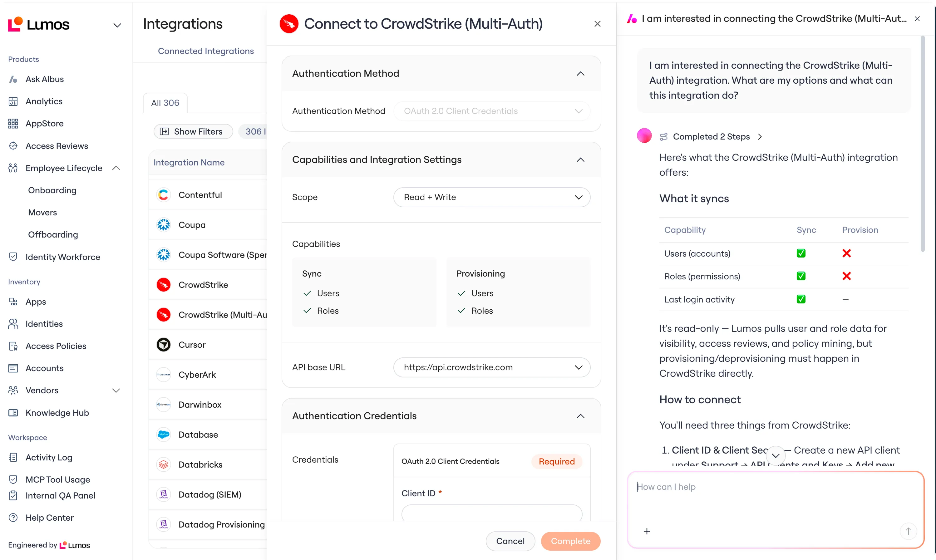
Task: Click the chat panel scrollbar
Action: (x=923, y=143)
